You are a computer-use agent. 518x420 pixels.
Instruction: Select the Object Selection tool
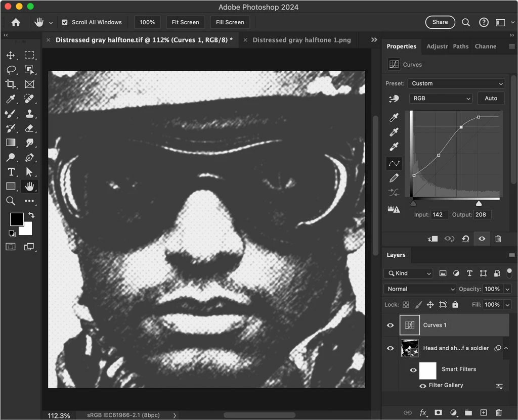[x=29, y=70]
